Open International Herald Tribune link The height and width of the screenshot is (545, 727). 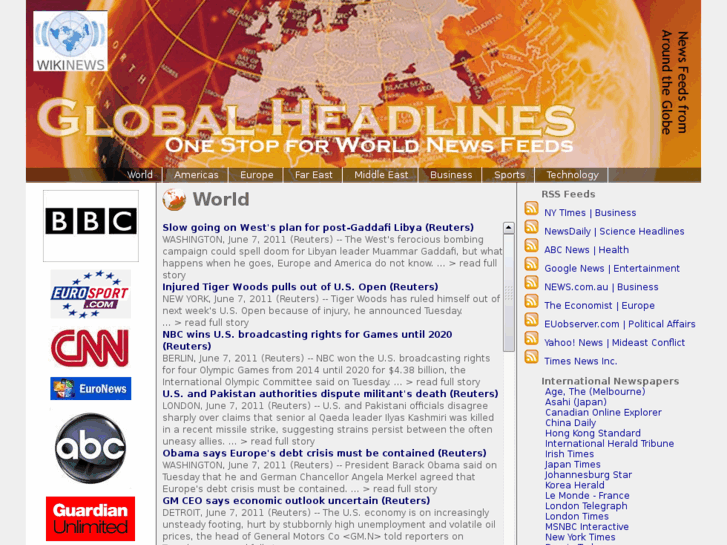click(609, 443)
